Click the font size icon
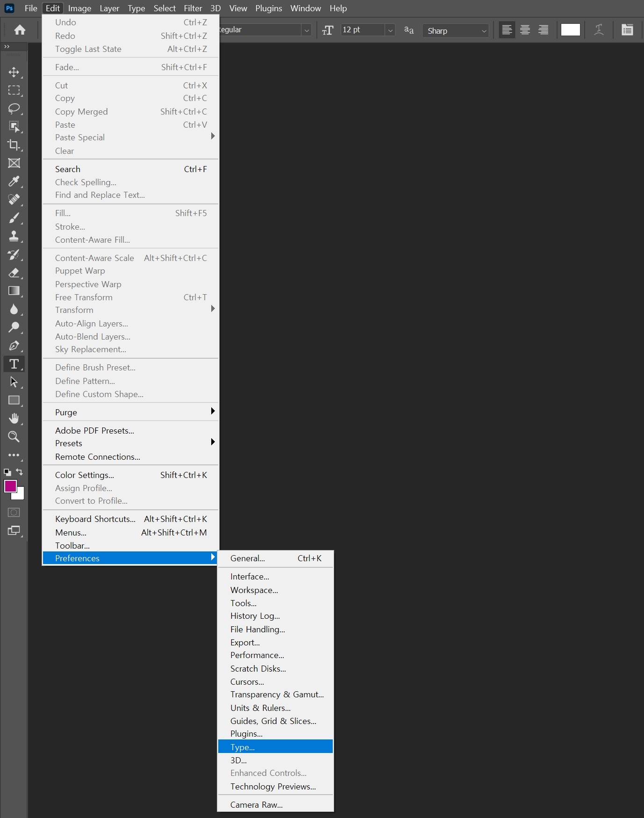Screen dimensions: 644x818 click(x=328, y=30)
